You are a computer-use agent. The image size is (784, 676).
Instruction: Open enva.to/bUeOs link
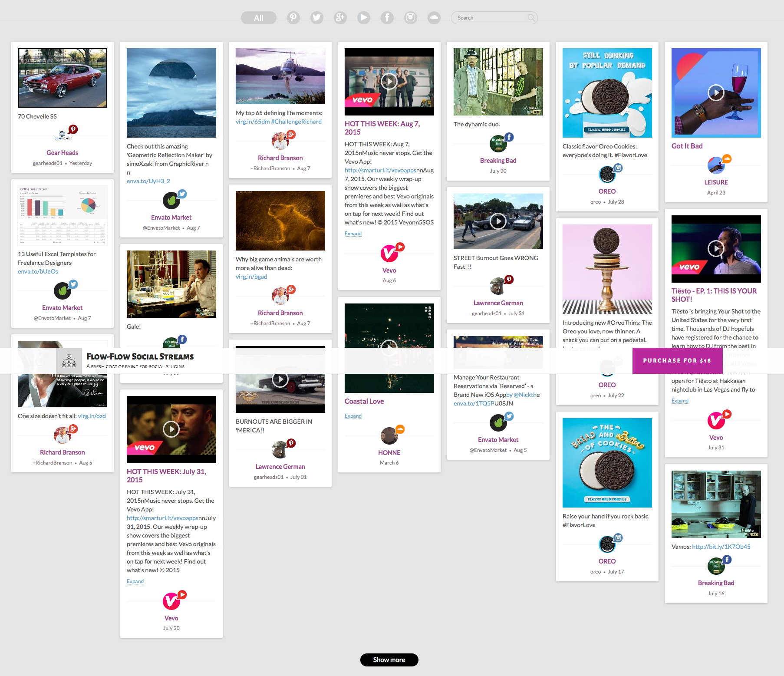click(x=38, y=271)
